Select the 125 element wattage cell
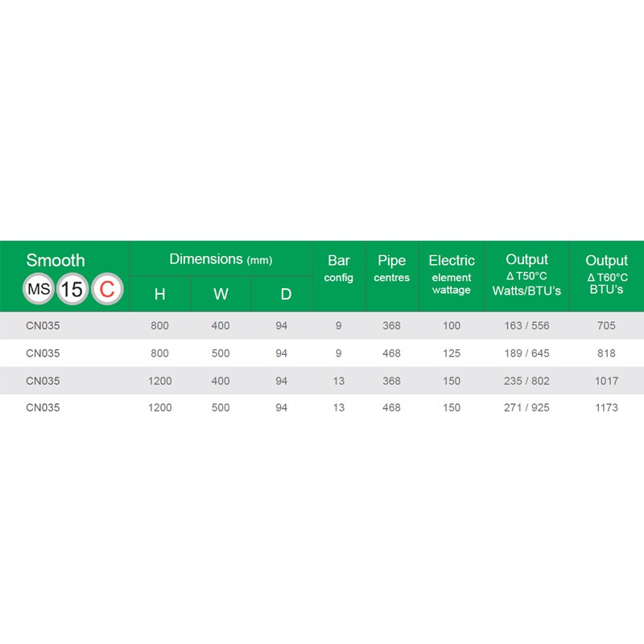 [452, 353]
